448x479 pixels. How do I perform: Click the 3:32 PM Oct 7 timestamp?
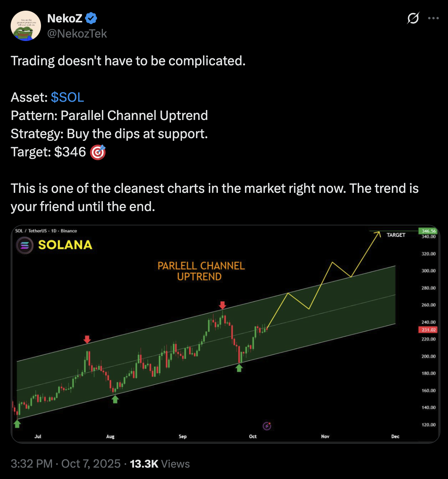click(65, 463)
